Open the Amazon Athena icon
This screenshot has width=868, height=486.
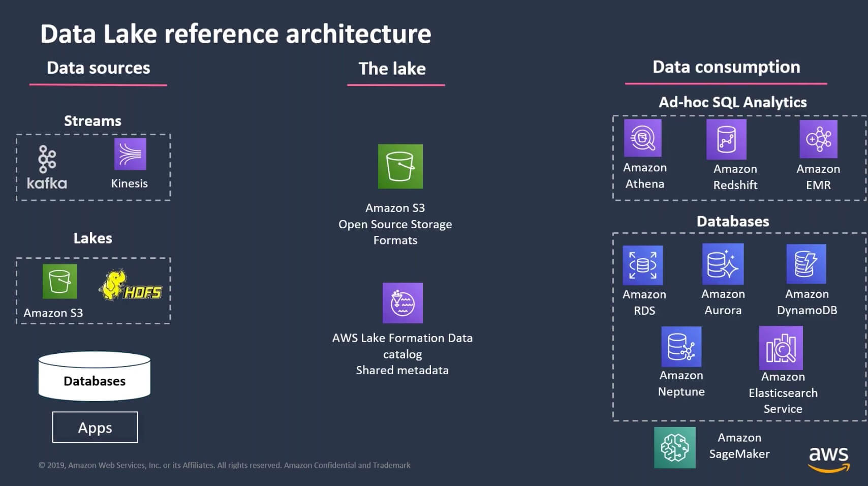pos(643,138)
